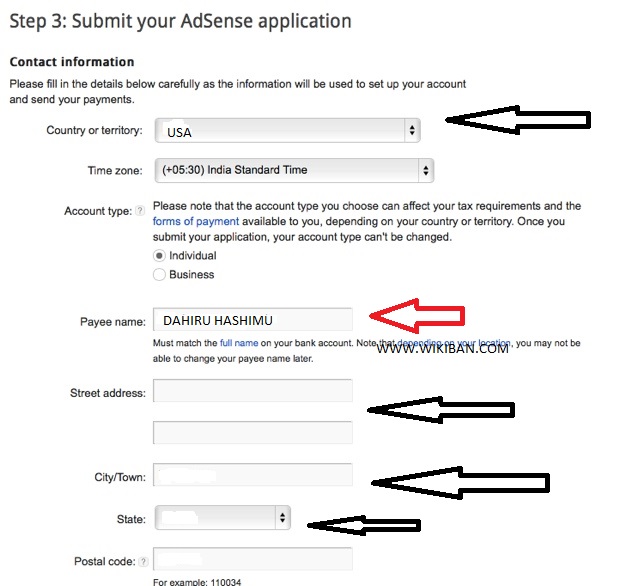Click the Postal code input field
The height and width of the screenshot is (586, 620).
tap(253, 559)
